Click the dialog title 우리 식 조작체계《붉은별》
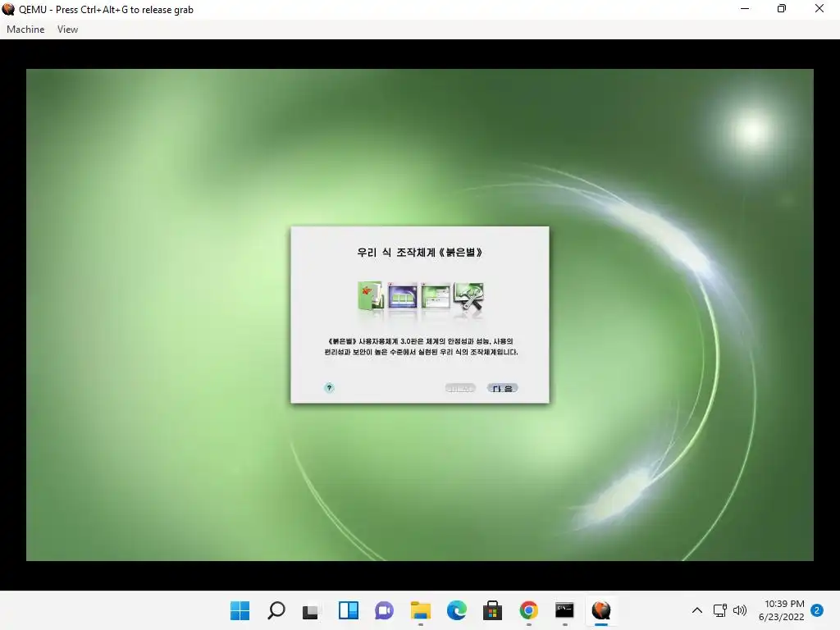This screenshot has height=630, width=840. pos(419,253)
